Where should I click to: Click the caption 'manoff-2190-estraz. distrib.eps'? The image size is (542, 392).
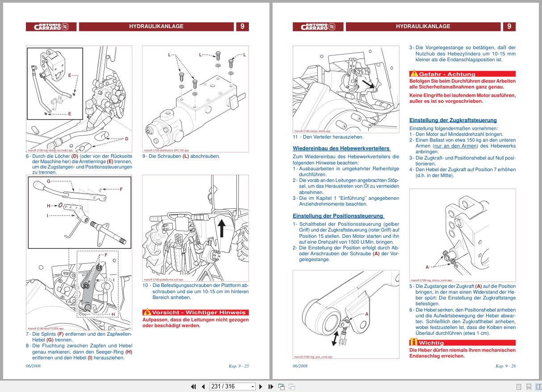[312, 131]
